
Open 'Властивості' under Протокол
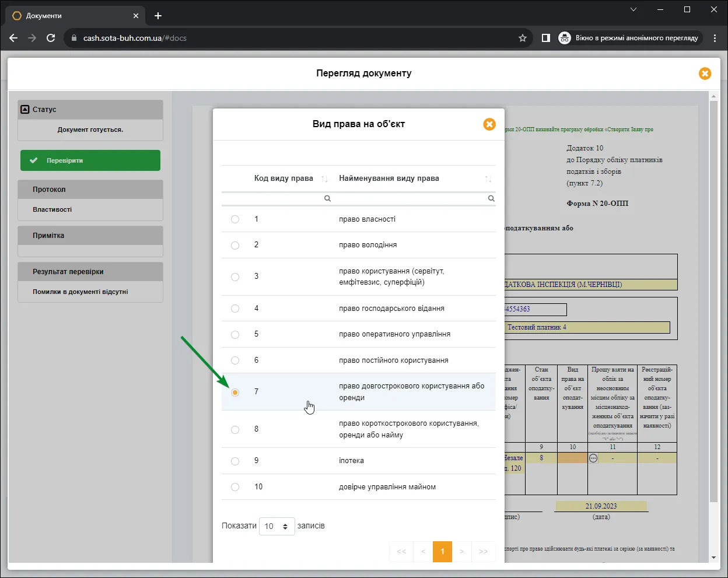coord(52,209)
